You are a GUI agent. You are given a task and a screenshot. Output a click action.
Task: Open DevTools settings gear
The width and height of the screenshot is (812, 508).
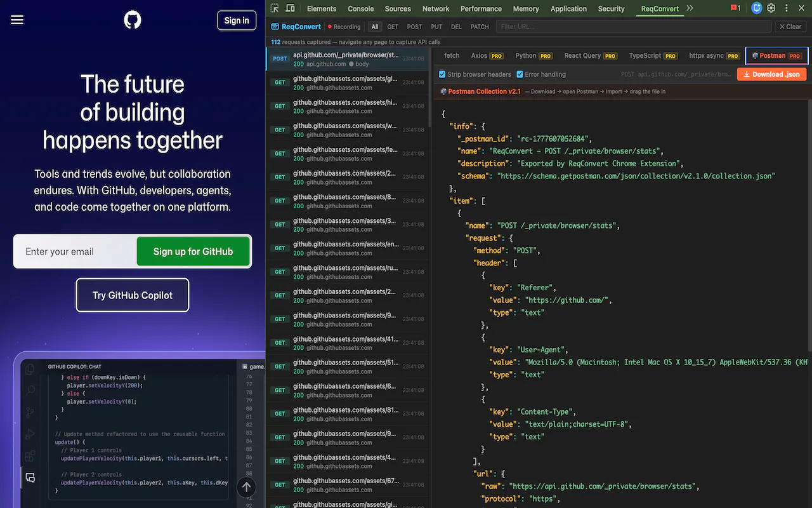[771, 8]
